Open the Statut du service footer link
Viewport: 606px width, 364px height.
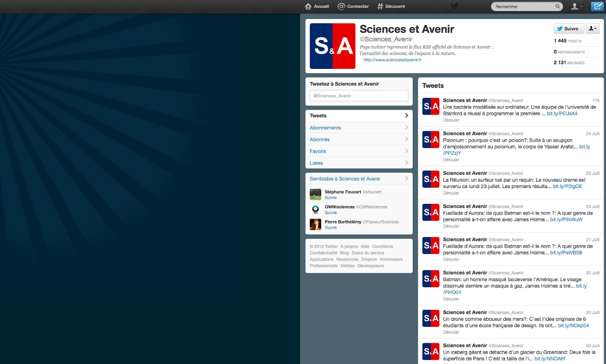pyautogui.click(x=368, y=253)
